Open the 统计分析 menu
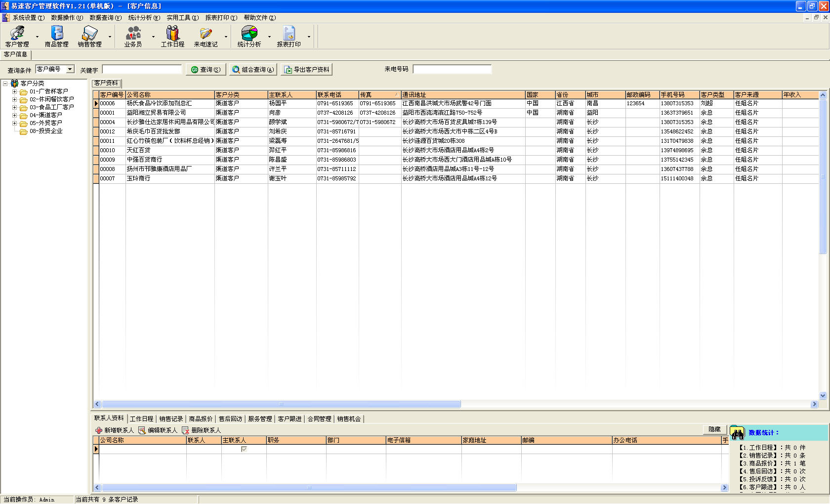Viewport: 830px width, 504px height. coord(144,18)
